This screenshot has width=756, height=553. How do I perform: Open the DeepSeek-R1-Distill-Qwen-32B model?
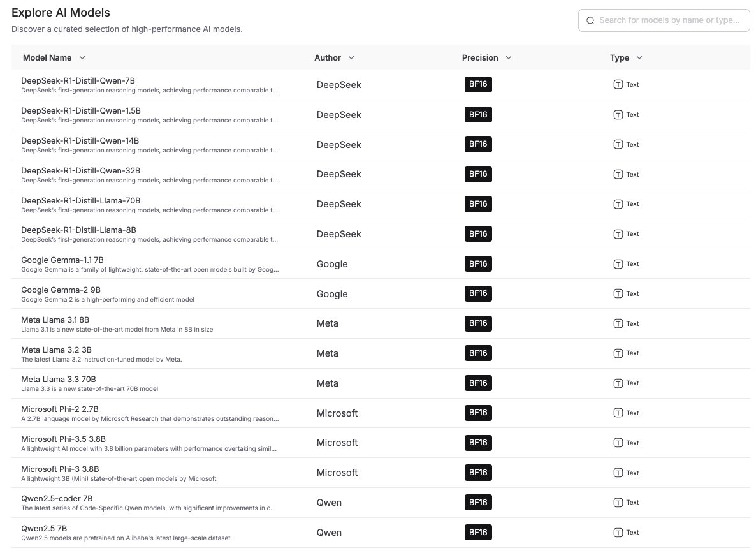point(80,170)
